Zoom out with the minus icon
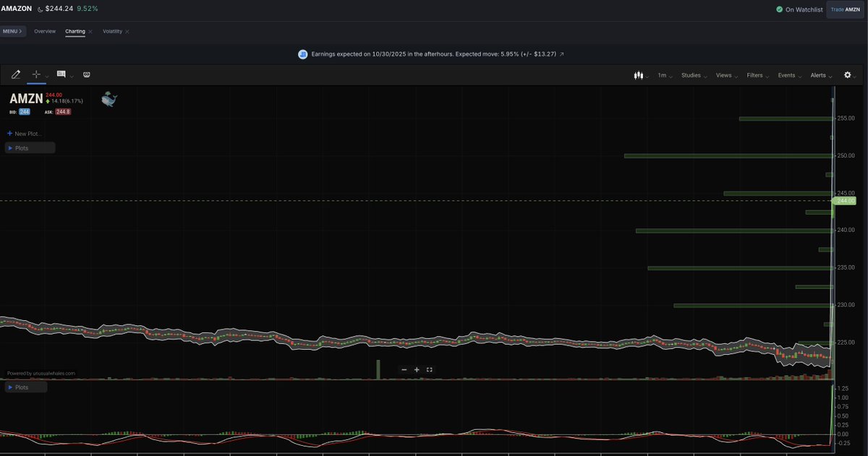 pos(404,369)
